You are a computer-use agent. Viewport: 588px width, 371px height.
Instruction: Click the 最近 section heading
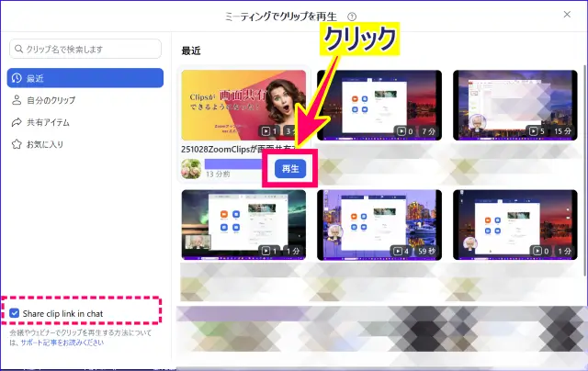coord(191,51)
